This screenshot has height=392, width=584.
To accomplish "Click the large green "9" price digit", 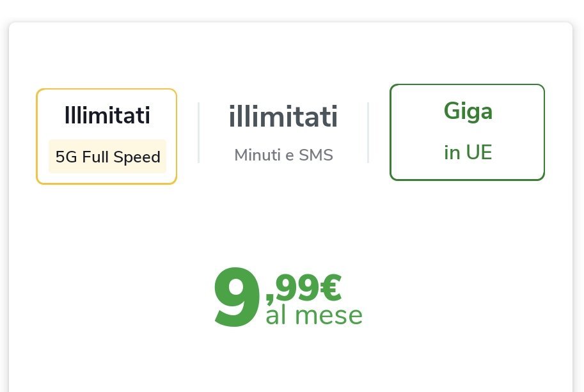I will 237,299.
